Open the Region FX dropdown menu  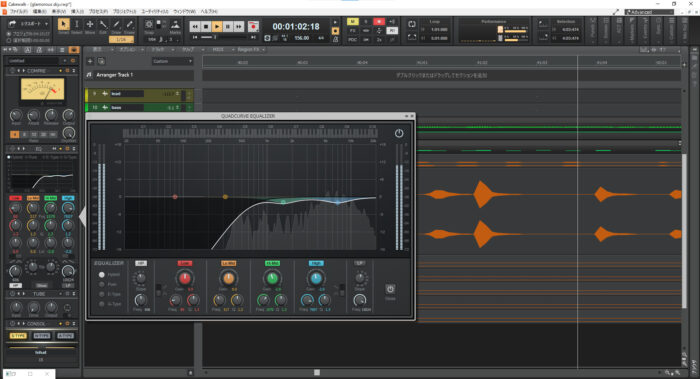[x=251, y=50]
